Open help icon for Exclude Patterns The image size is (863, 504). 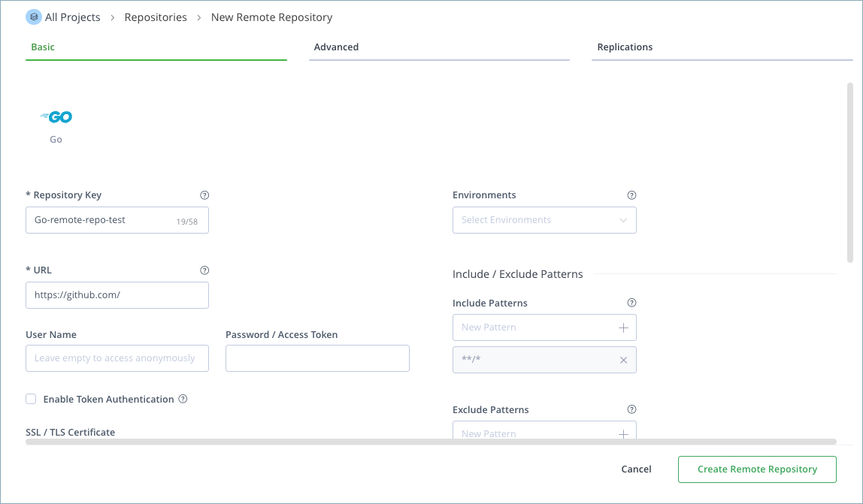[x=631, y=409]
